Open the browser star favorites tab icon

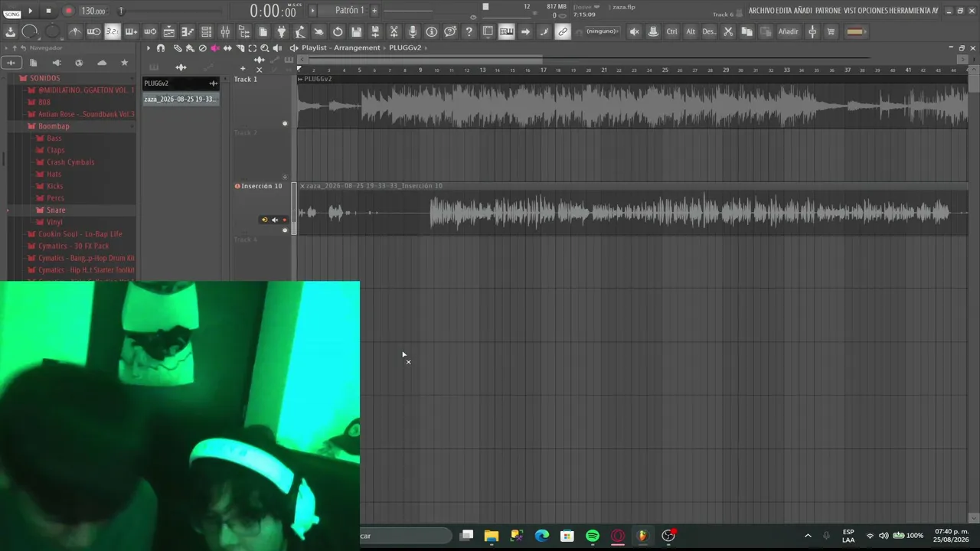click(x=125, y=63)
